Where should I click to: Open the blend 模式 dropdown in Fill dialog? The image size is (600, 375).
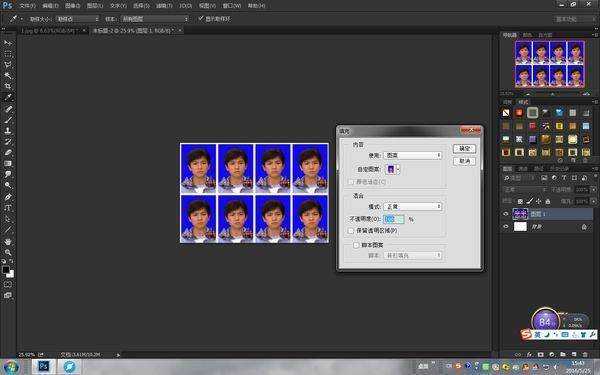click(x=413, y=206)
